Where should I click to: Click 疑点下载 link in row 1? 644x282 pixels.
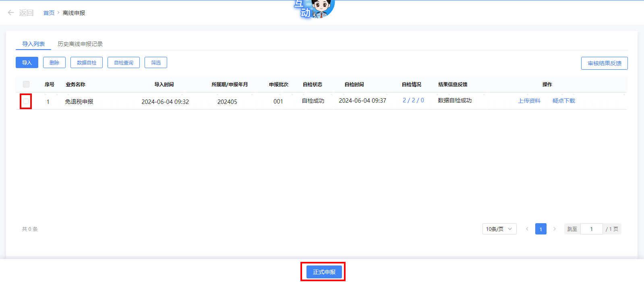(x=563, y=101)
